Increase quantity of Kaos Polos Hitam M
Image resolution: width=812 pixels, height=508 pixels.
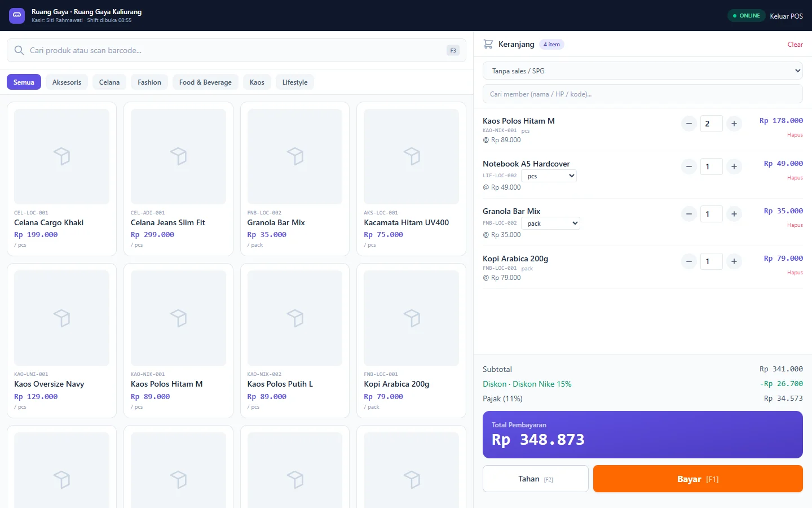[734, 124]
